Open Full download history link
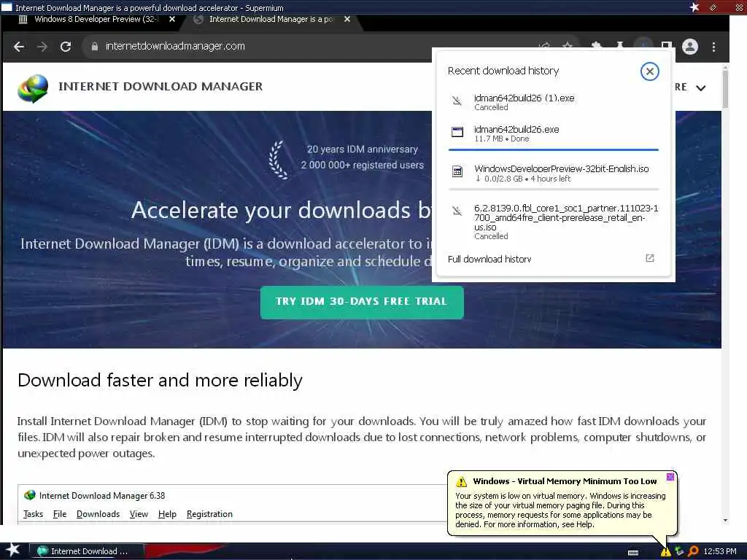 [x=489, y=259]
